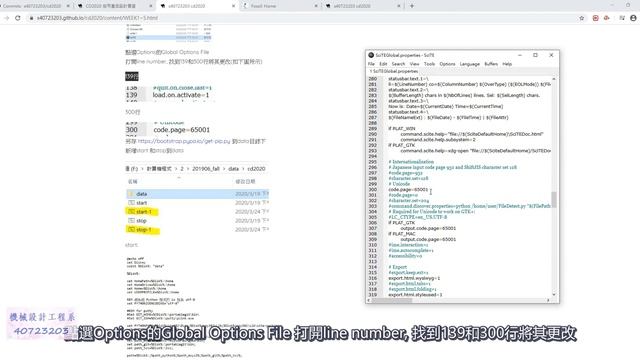Screen dimensions: 640x360
Task: Click the '# Internationalisation' comment line
Action: [411, 162]
